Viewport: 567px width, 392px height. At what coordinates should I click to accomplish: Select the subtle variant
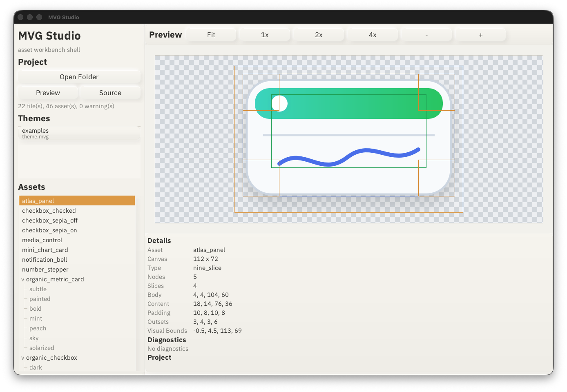point(38,289)
